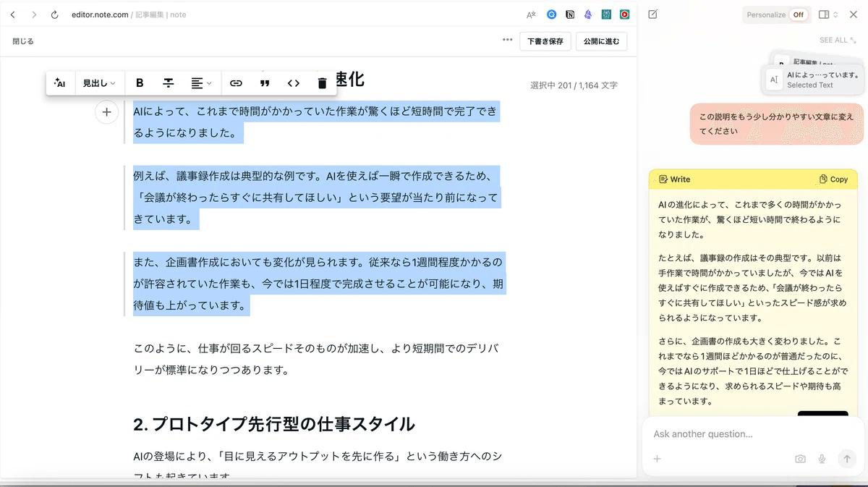868x487 pixels.
Task: Open the AI assistant sparkle tool
Action: (x=60, y=83)
